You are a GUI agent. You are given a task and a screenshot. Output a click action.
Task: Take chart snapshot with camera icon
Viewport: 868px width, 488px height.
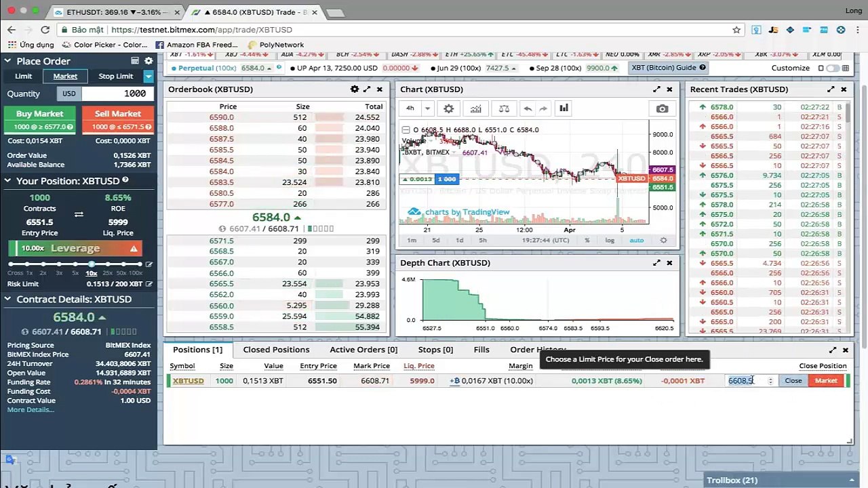662,108
